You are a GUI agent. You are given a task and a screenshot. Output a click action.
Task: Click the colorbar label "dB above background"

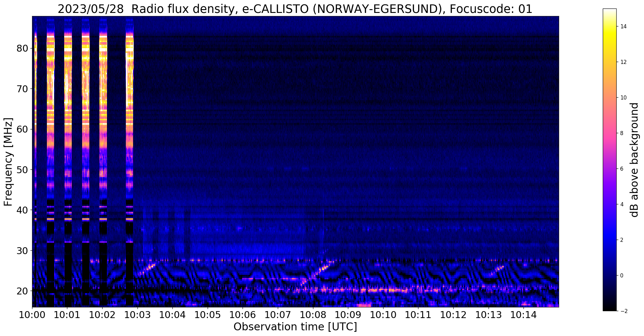point(635,160)
